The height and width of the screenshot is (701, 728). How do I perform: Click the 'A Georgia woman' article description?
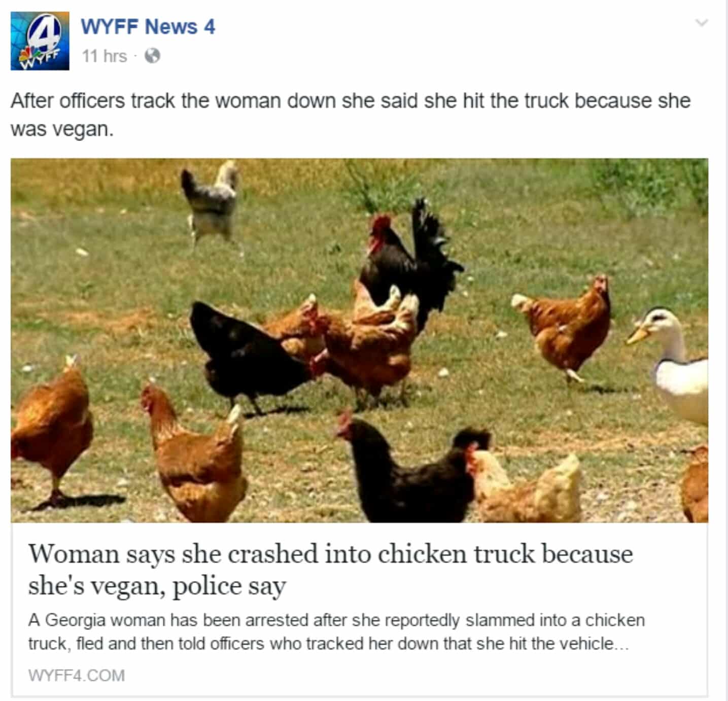point(336,632)
